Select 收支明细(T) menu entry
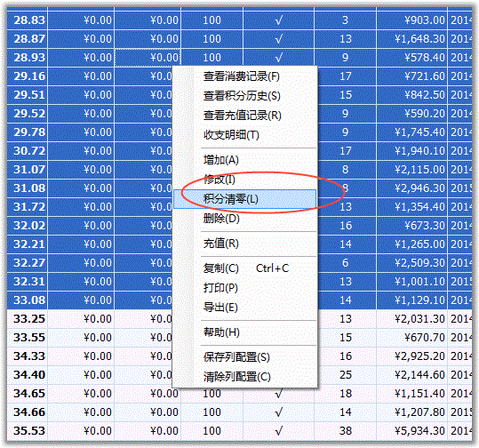Screen dimensions: 479x448 [244, 135]
